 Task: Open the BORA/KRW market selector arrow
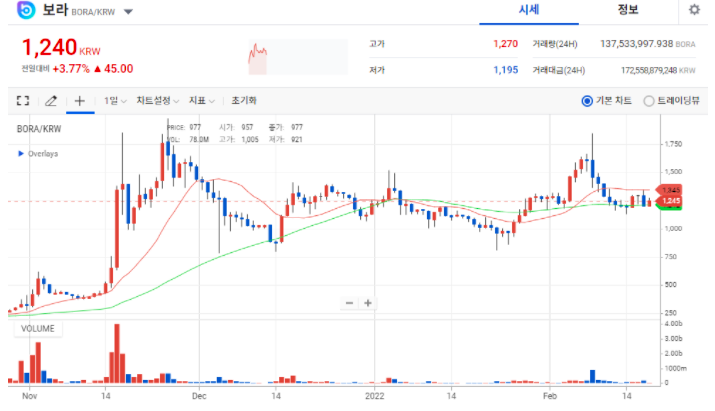point(129,13)
